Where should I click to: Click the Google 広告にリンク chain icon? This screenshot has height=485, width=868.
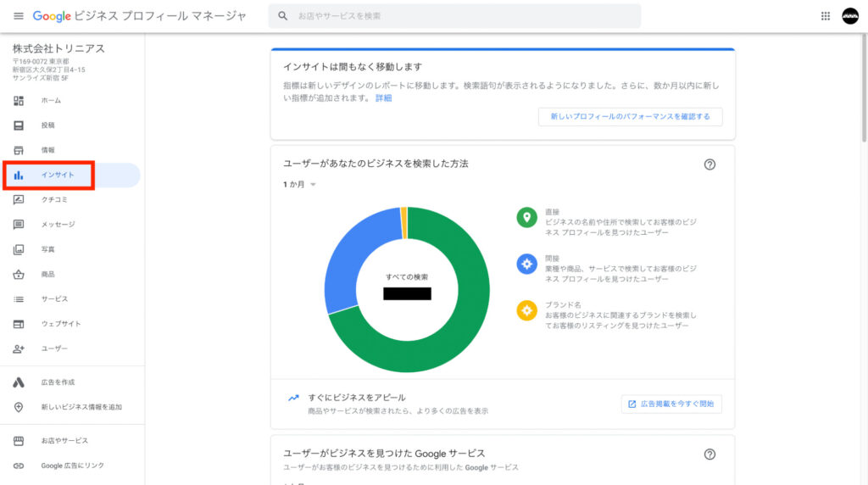click(19, 465)
